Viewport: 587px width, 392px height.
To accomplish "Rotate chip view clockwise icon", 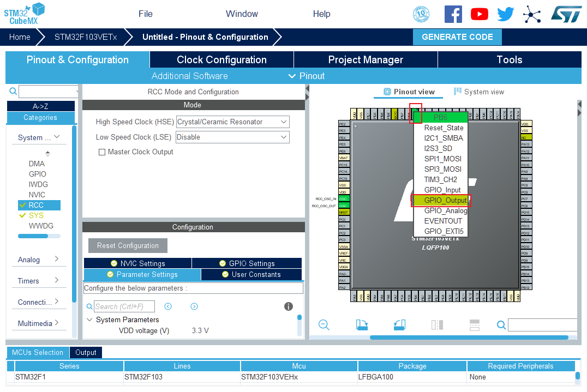I will pyautogui.click(x=362, y=325).
